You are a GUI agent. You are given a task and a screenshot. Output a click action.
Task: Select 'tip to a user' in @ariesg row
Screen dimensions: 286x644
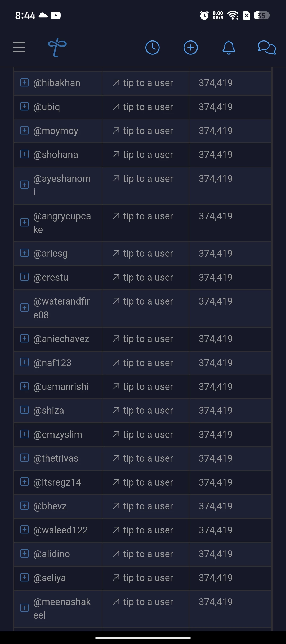[x=143, y=254]
